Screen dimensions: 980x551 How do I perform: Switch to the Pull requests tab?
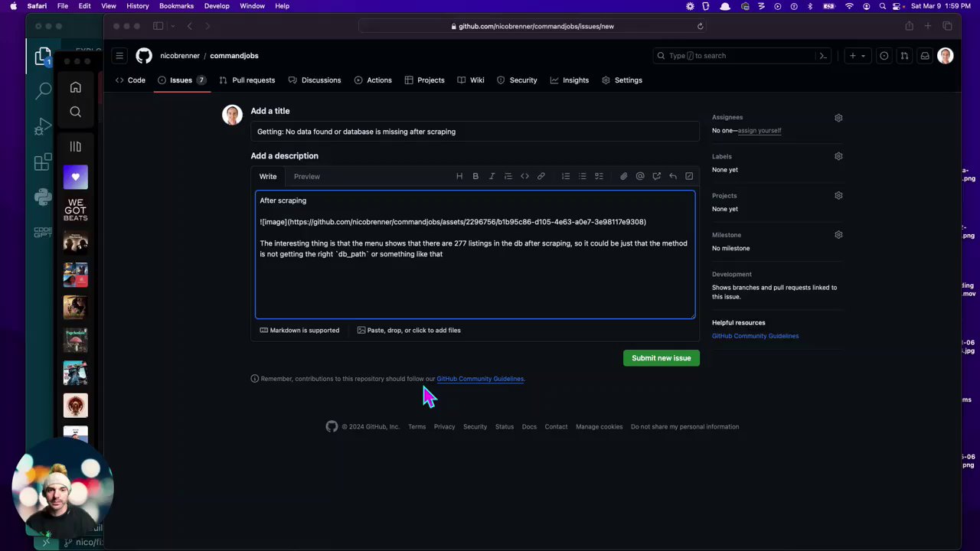click(x=247, y=80)
